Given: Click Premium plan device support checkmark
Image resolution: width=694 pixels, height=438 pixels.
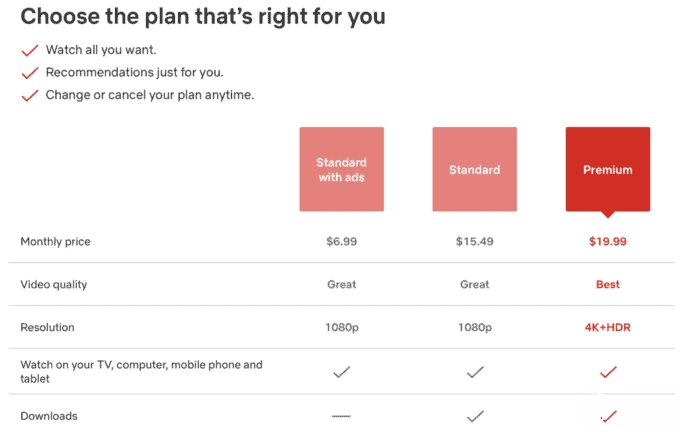Looking at the screenshot, I should (607, 372).
